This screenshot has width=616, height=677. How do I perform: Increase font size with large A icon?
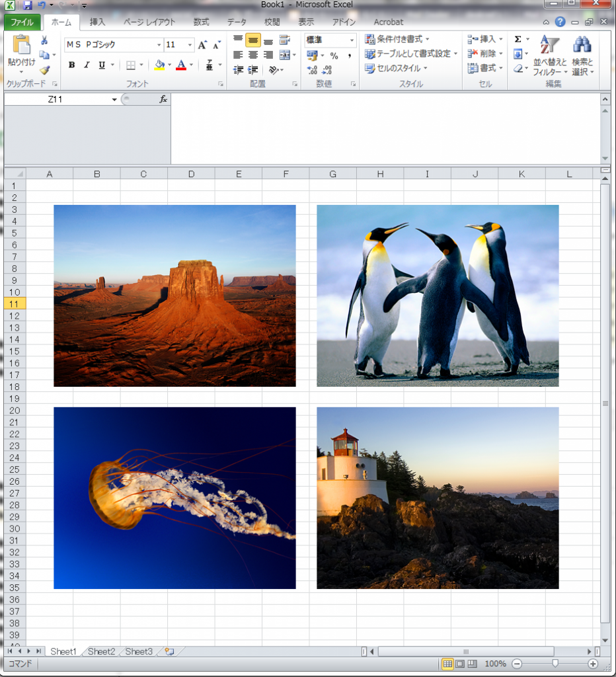pyautogui.click(x=202, y=44)
